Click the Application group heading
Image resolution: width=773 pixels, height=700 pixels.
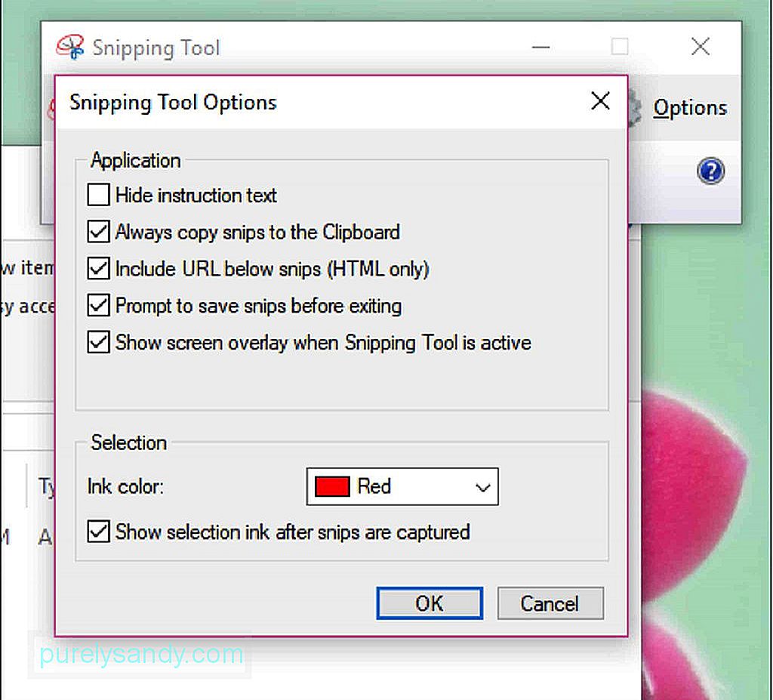coord(136,161)
